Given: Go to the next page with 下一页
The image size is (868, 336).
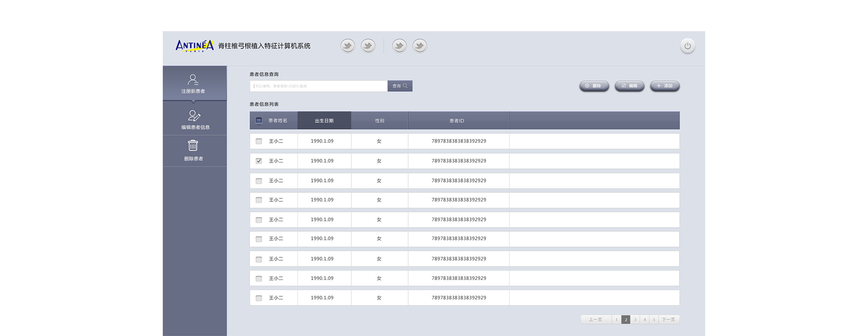Looking at the screenshot, I should click(x=669, y=319).
